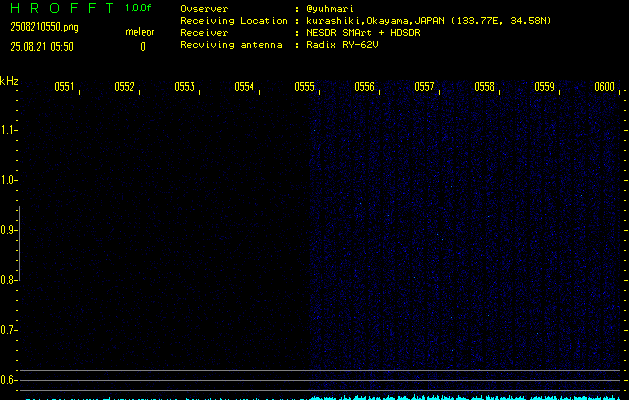Click the 0554 time marker
629x400 pixels.
pos(244,87)
